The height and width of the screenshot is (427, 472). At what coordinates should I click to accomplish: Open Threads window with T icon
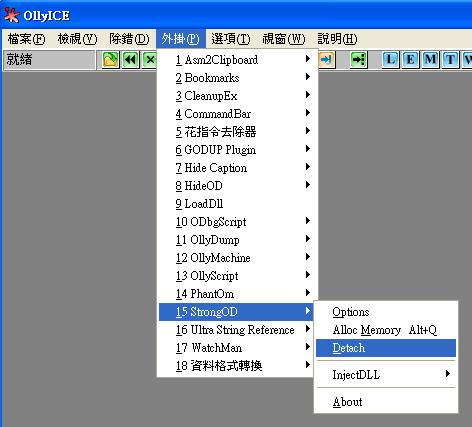(x=450, y=60)
